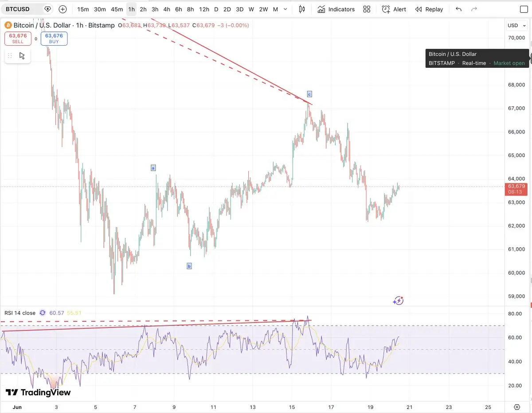Click the RSI value 60.57
Screen dimensions: 532x413
(57, 313)
